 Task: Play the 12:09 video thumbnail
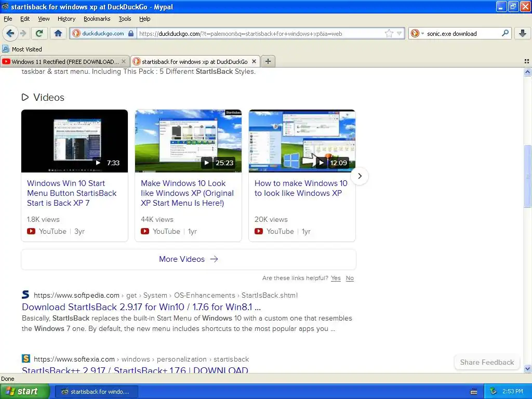coord(302,141)
